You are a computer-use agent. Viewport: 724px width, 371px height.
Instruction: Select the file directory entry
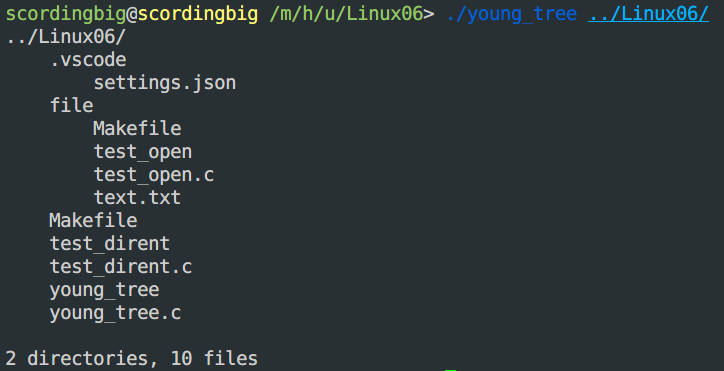[72, 106]
